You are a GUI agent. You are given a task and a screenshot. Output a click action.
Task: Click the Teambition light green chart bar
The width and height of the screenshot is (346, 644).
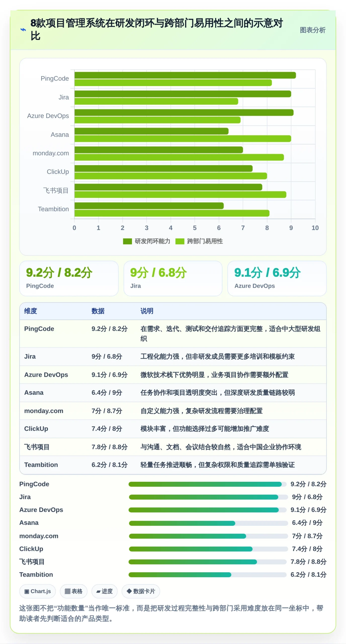pos(172,213)
